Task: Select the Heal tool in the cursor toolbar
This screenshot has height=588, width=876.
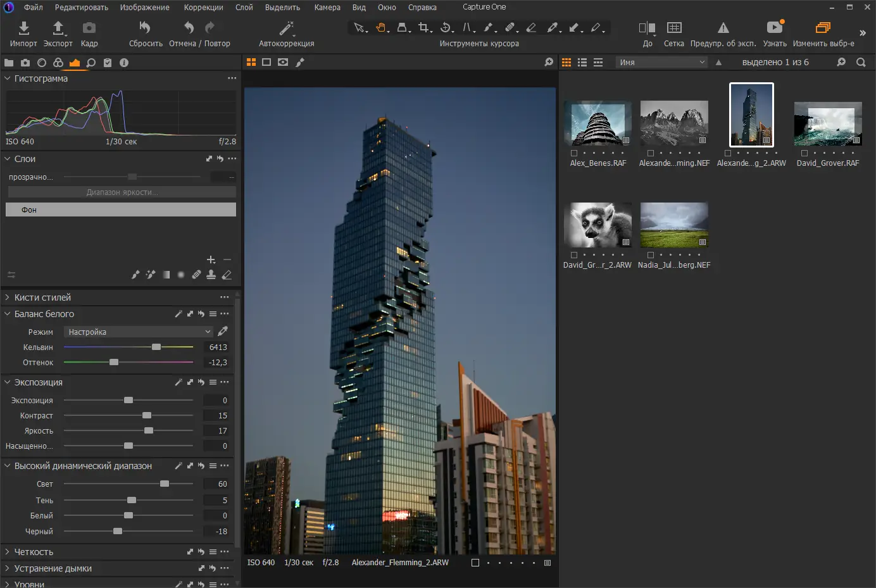Action: 511,28
